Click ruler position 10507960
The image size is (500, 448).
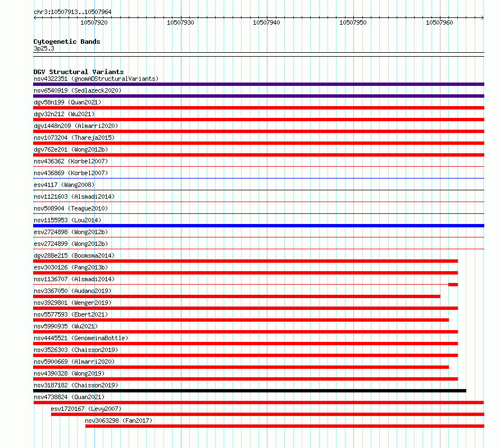click(439, 22)
